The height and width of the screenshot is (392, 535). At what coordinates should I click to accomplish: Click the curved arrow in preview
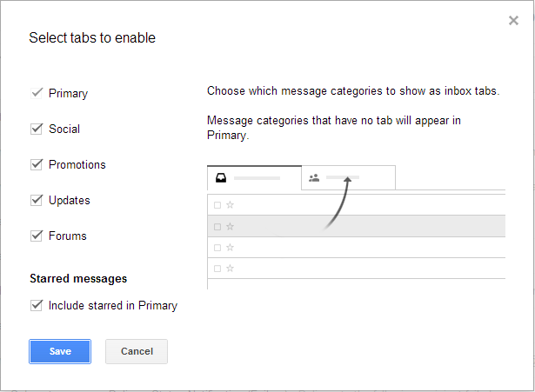coord(338,203)
